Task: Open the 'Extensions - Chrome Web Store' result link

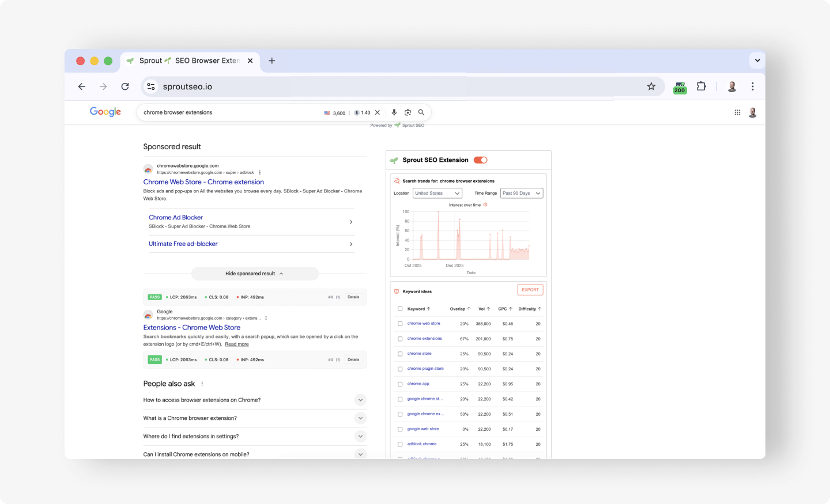Action: [x=192, y=328]
